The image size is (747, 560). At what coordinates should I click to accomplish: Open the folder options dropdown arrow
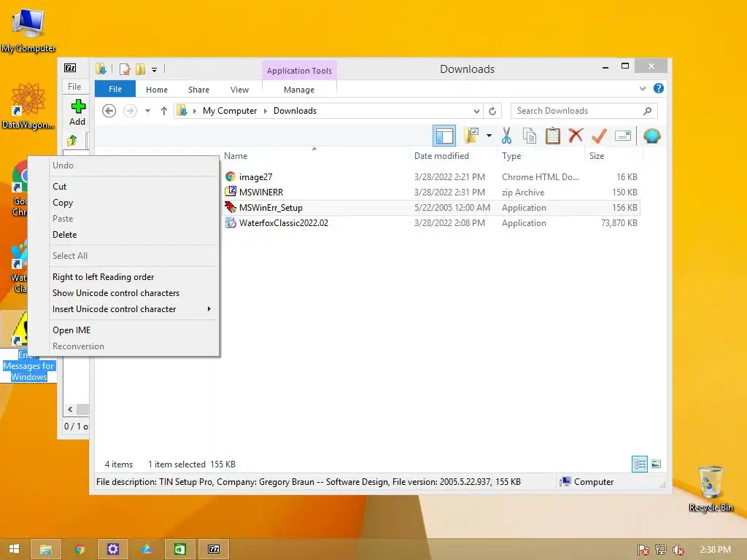pos(489,136)
